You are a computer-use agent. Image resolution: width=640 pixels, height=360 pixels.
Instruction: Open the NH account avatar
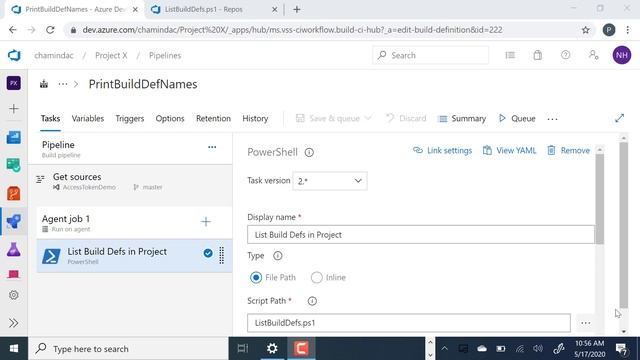tap(622, 55)
